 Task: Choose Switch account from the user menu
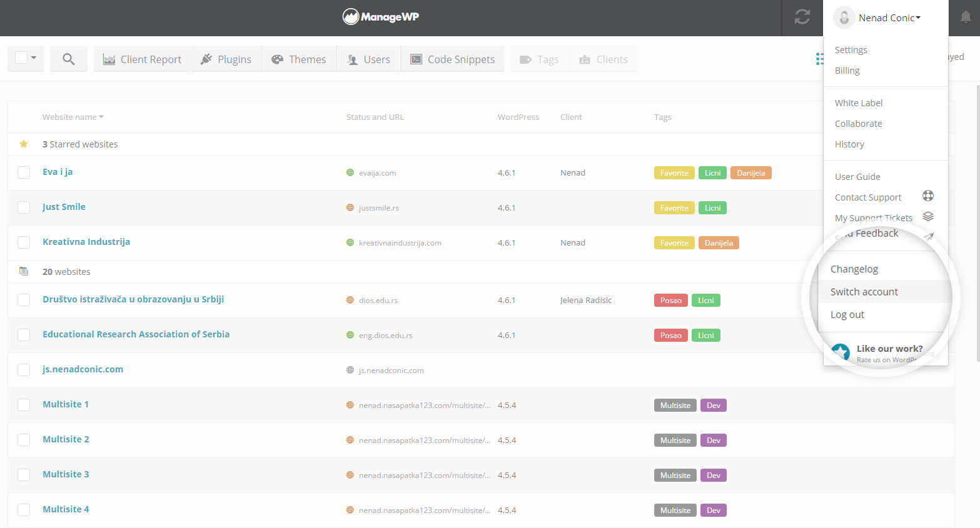click(x=864, y=292)
